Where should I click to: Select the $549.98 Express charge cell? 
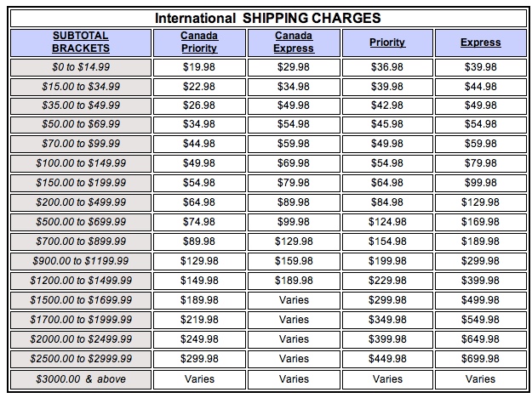pos(481,320)
